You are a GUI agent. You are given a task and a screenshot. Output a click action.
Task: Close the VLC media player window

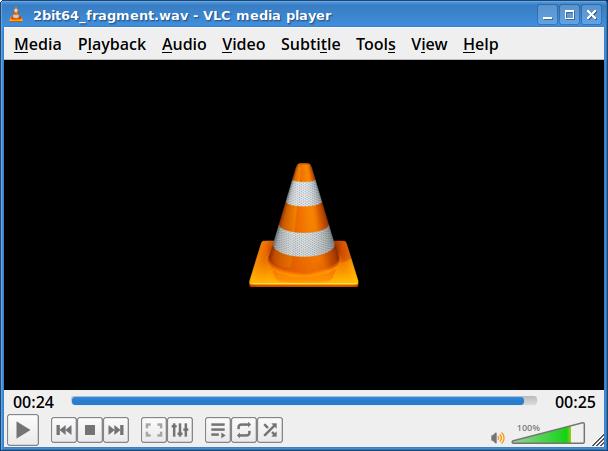[x=591, y=15]
